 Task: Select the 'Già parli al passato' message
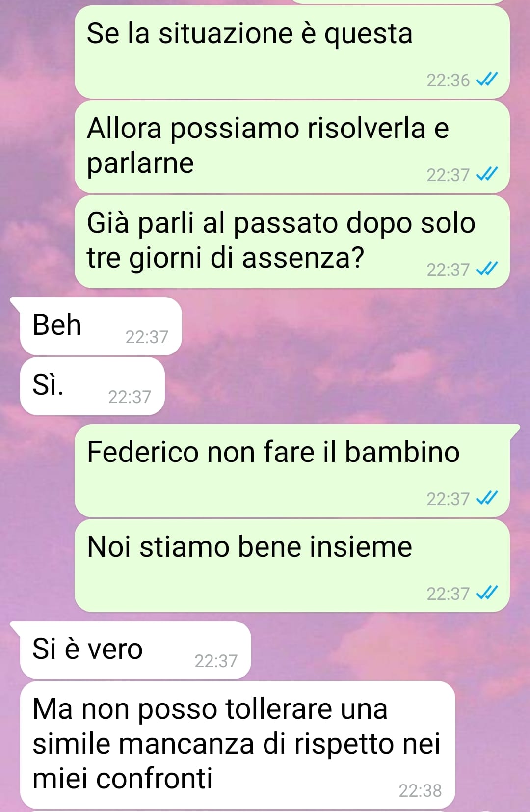292,242
